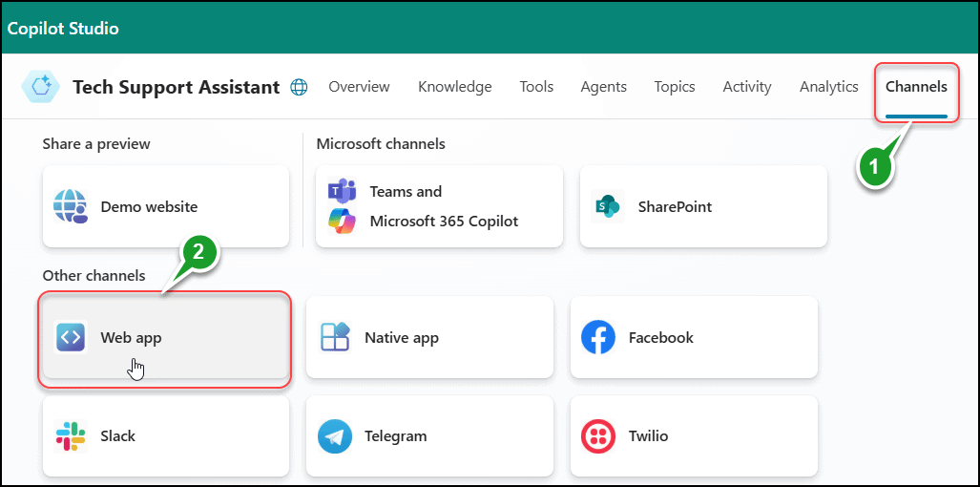Click the Native app icon
The image size is (980, 487).
click(x=335, y=337)
